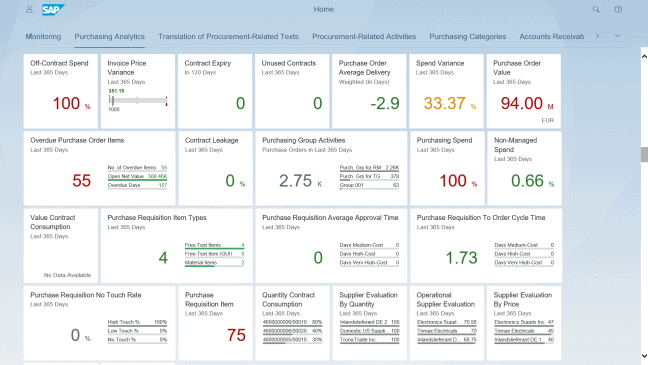Open the help question mark icon

tap(618, 9)
